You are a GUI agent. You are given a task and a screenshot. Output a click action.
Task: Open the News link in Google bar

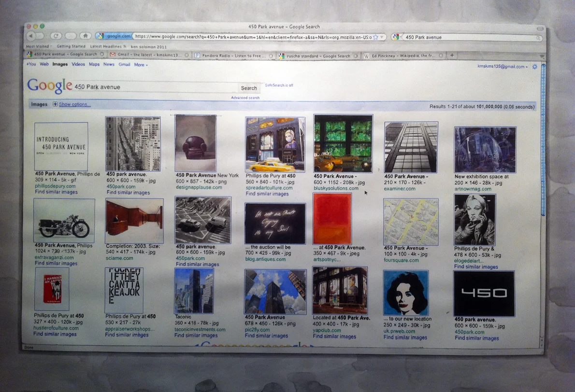tap(109, 64)
